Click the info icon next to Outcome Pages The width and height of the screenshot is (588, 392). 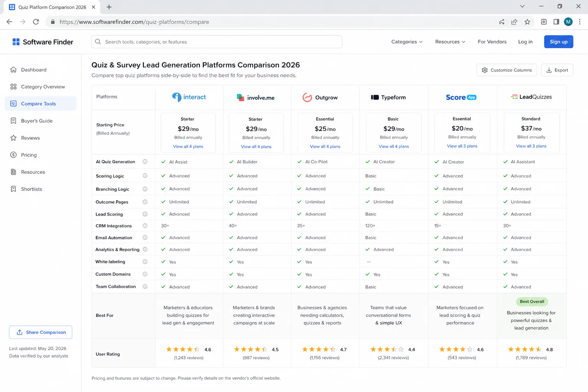(145, 202)
